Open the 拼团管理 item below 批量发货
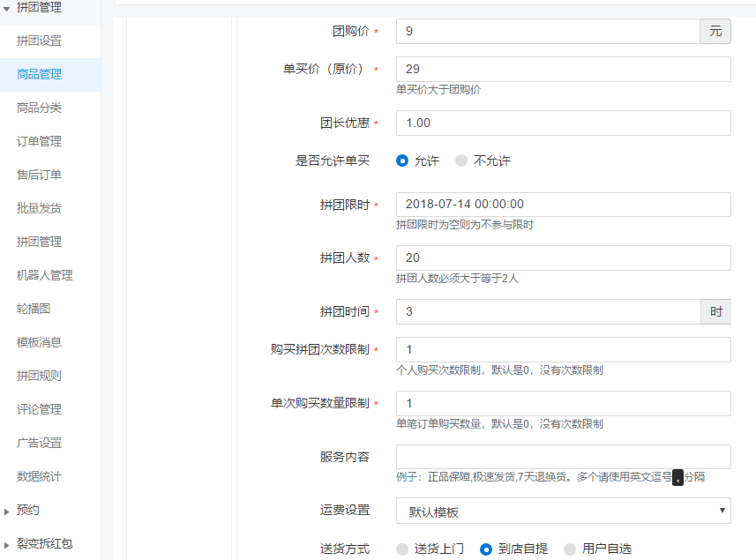 pyautogui.click(x=39, y=242)
